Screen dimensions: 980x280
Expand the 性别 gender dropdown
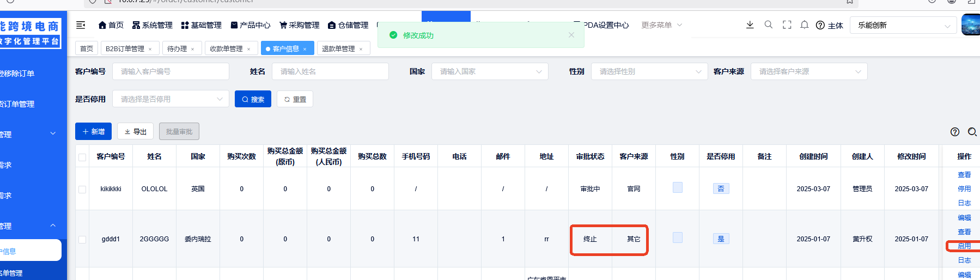(x=649, y=71)
